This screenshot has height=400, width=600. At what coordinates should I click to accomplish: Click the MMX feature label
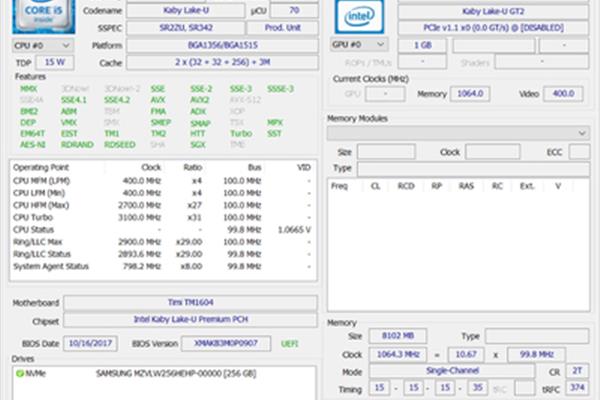[x=29, y=89]
